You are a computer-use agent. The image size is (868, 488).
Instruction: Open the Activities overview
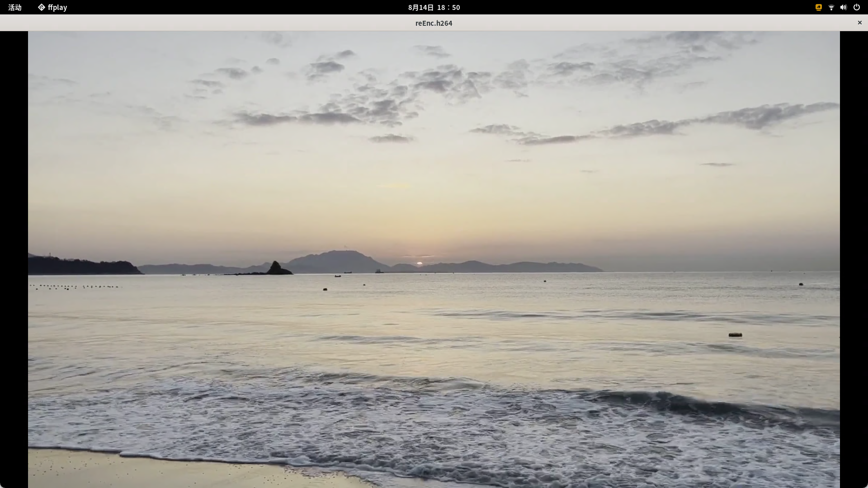click(15, 7)
